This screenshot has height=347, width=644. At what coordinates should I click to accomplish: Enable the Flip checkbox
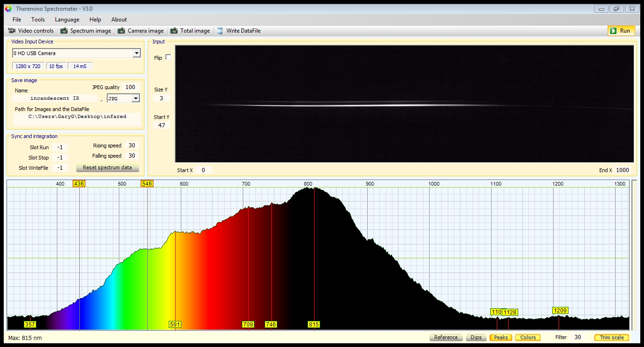[x=168, y=57]
